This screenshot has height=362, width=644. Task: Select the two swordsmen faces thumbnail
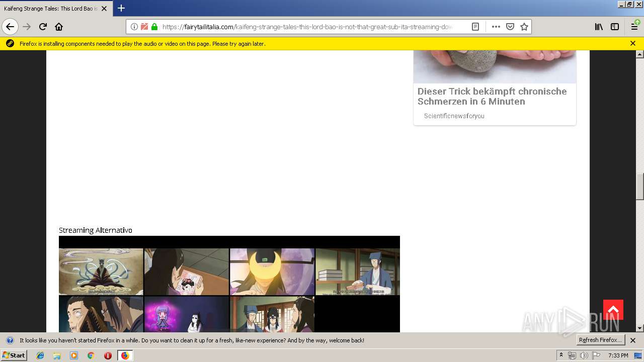(x=101, y=314)
